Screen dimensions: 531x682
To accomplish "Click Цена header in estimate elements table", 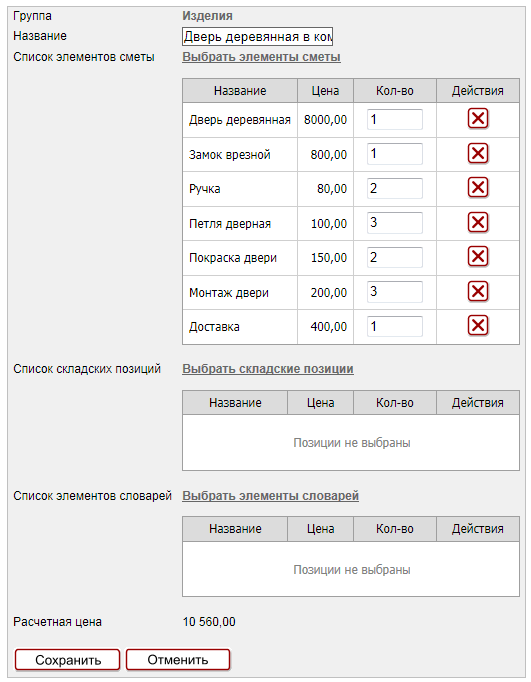I will pyautogui.click(x=325, y=91).
